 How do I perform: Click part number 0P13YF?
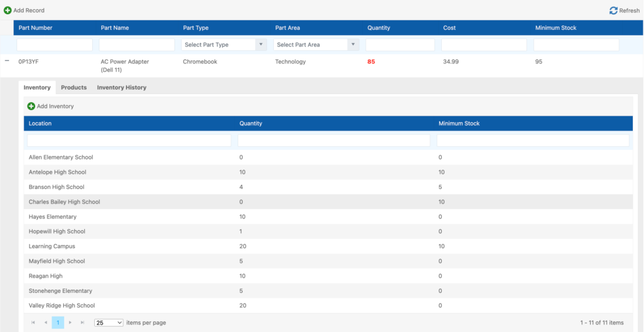28,62
